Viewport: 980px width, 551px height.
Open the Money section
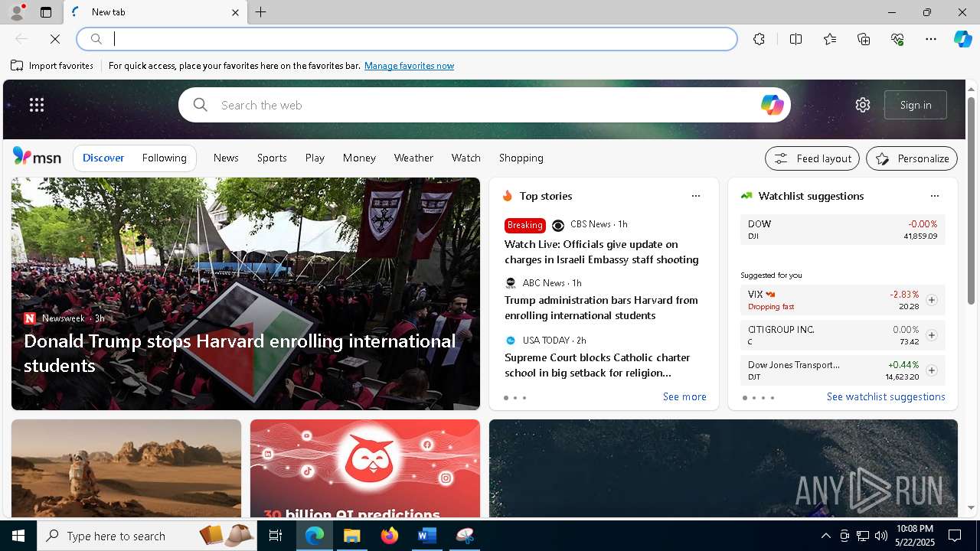coord(359,158)
